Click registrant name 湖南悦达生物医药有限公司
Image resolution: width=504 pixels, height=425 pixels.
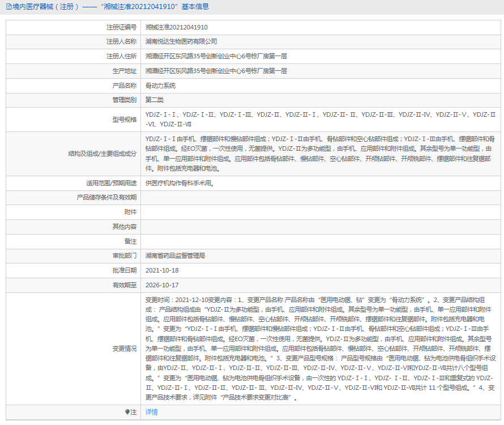click(181, 41)
